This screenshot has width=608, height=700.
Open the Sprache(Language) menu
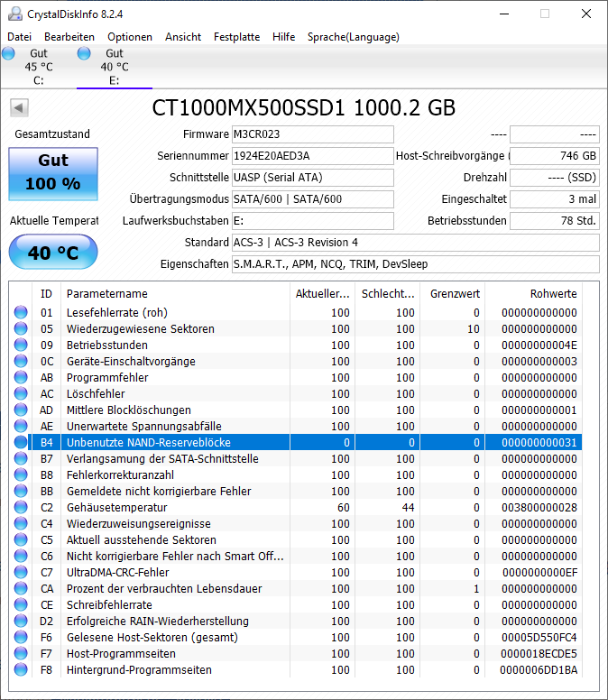(353, 37)
